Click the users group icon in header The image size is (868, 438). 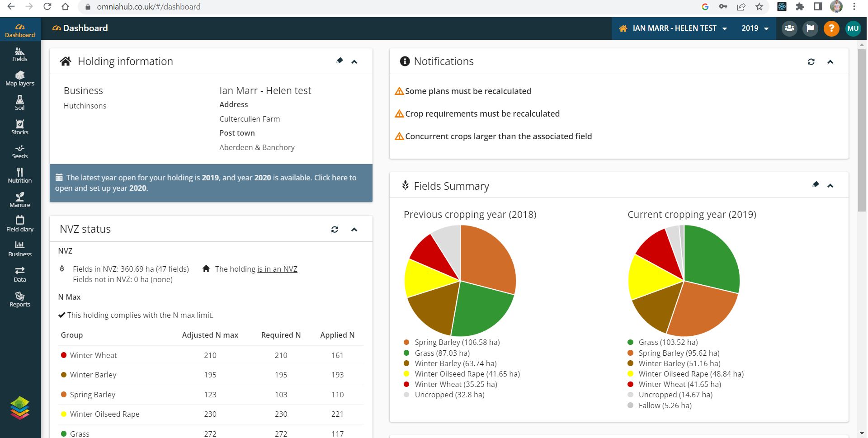(x=789, y=28)
